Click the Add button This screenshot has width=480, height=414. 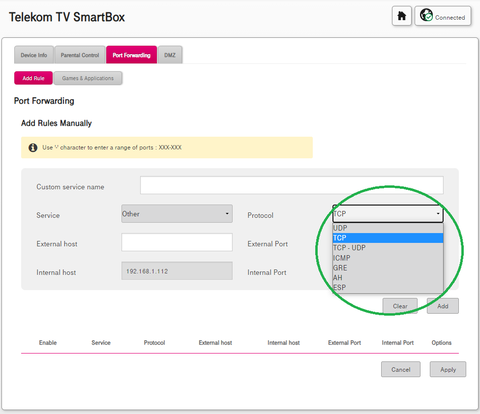(443, 306)
